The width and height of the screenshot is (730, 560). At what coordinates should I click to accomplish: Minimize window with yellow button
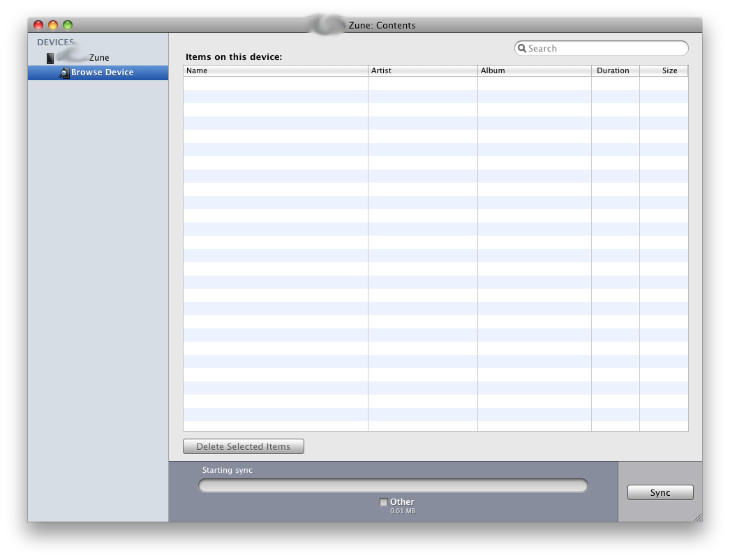tap(53, 25)
